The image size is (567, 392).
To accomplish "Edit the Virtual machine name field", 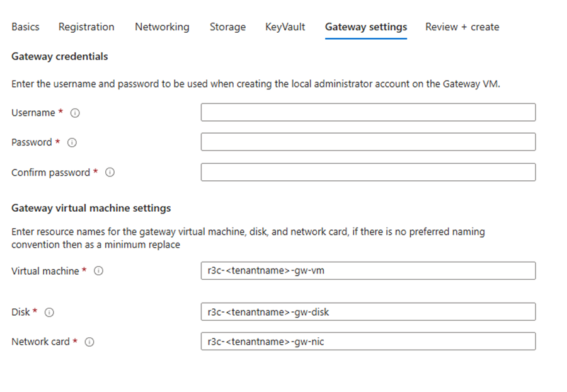I will (x=368, y=271).
